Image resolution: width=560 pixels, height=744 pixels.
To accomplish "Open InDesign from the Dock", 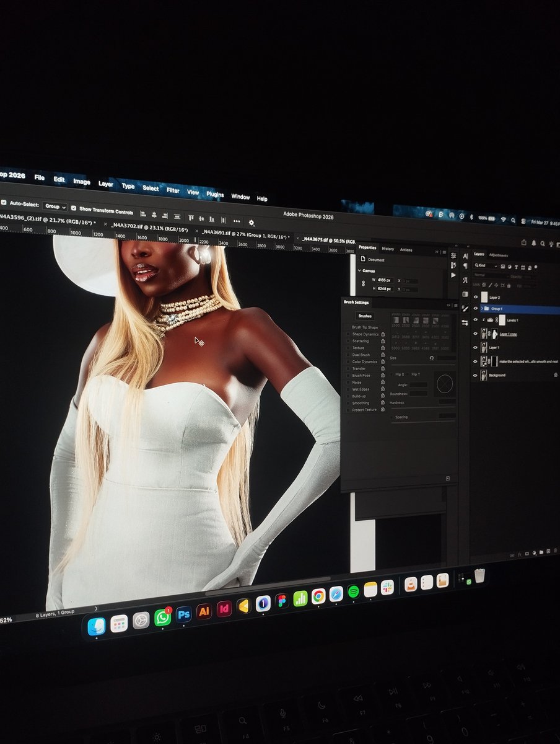I will pyautogui.click(x=224, y=609).
